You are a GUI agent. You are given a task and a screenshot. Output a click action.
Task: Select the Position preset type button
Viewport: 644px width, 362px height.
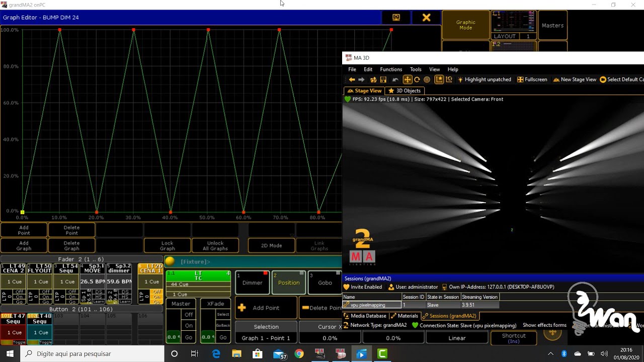click(x=289, y=283)
